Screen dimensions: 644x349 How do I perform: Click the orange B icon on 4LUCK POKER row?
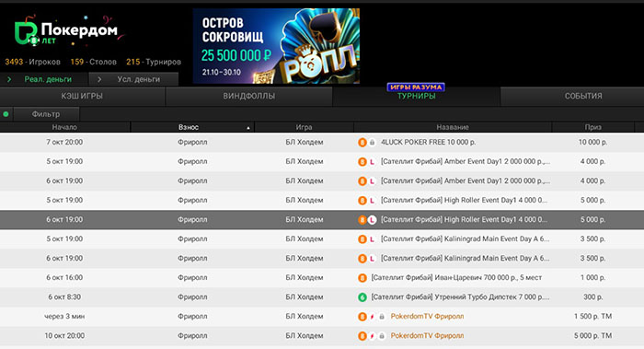pyautogui.click(x=362, y=142)
